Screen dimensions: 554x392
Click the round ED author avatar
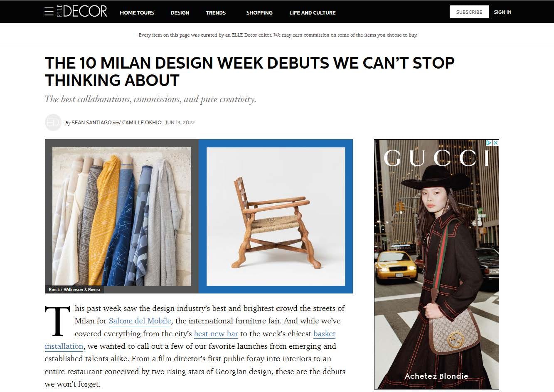pos(53,122)
